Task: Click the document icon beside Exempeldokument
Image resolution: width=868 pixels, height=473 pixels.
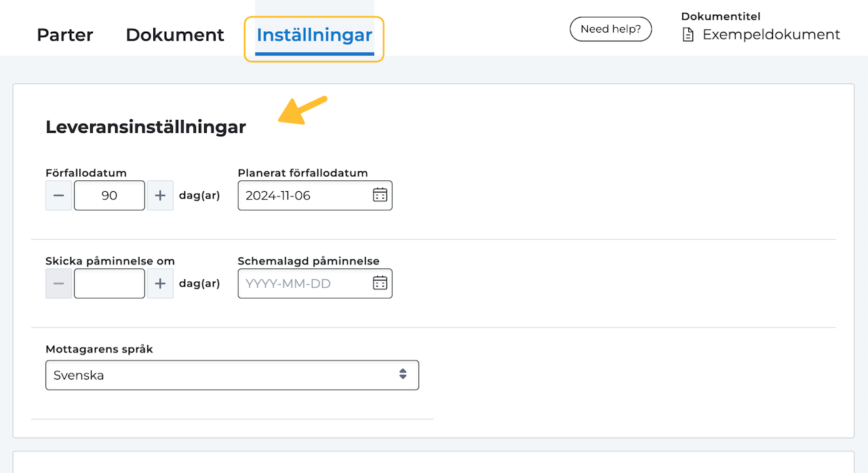Action: pos(688,35)
